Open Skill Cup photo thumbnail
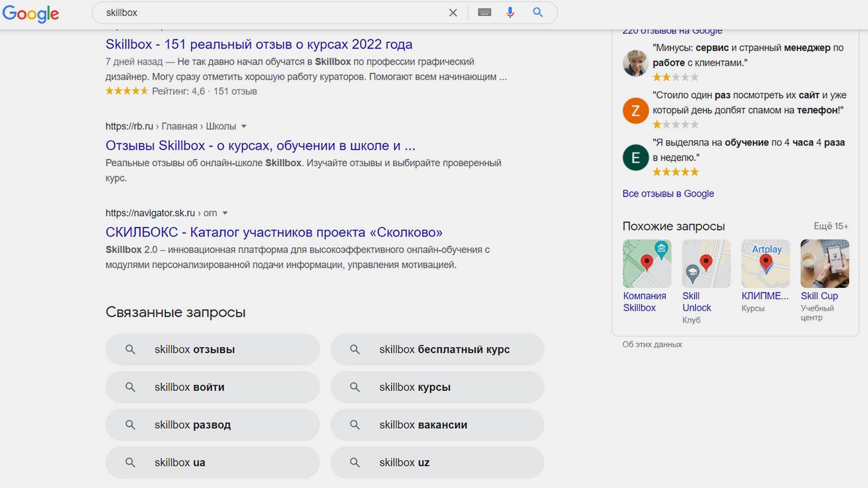Viewport: 868px width, 488px height. tap(824, 264)
